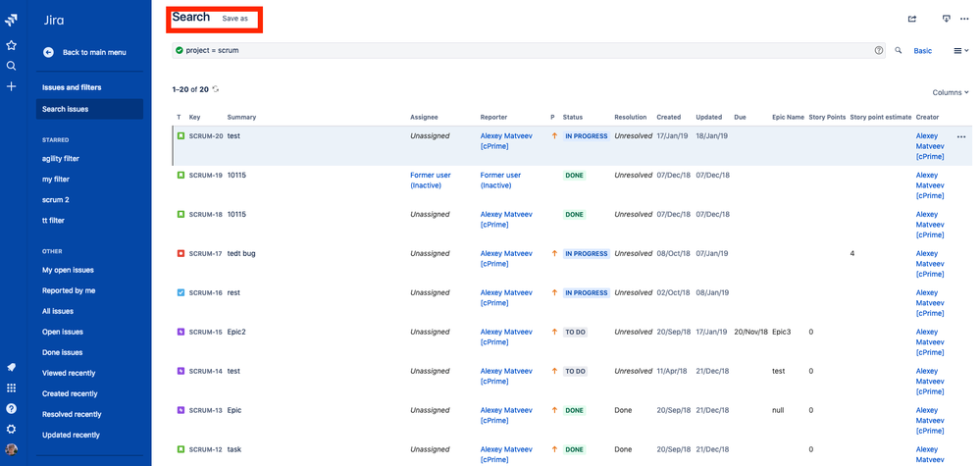Click the Jira logo icon
This screenshot has width=980, height=466.
[11, 21]
